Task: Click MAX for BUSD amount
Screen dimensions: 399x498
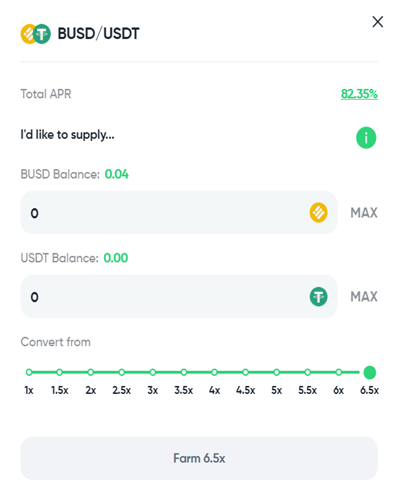Action: (364, 213)
